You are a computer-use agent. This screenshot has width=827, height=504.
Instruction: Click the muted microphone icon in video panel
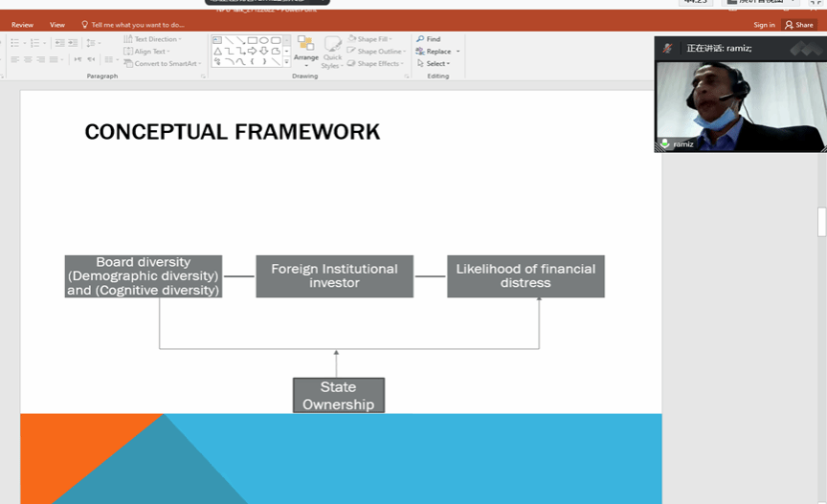664,143
